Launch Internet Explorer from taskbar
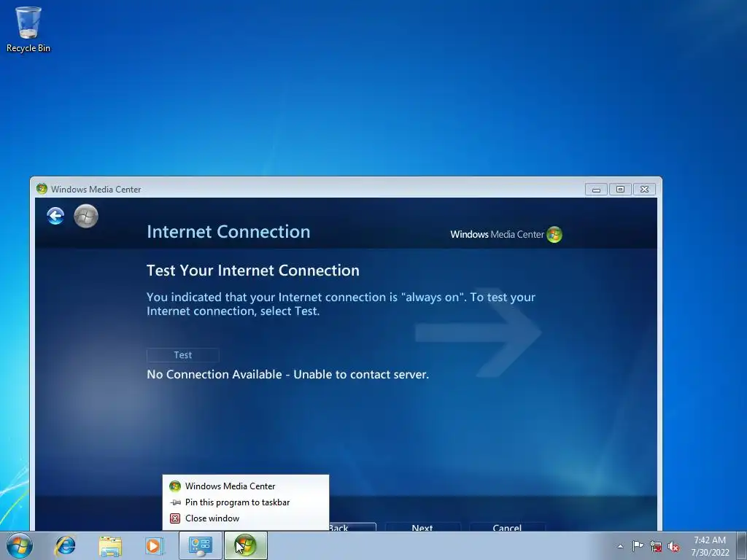Screen dimensions: 747x560 (x=65, y=545)
